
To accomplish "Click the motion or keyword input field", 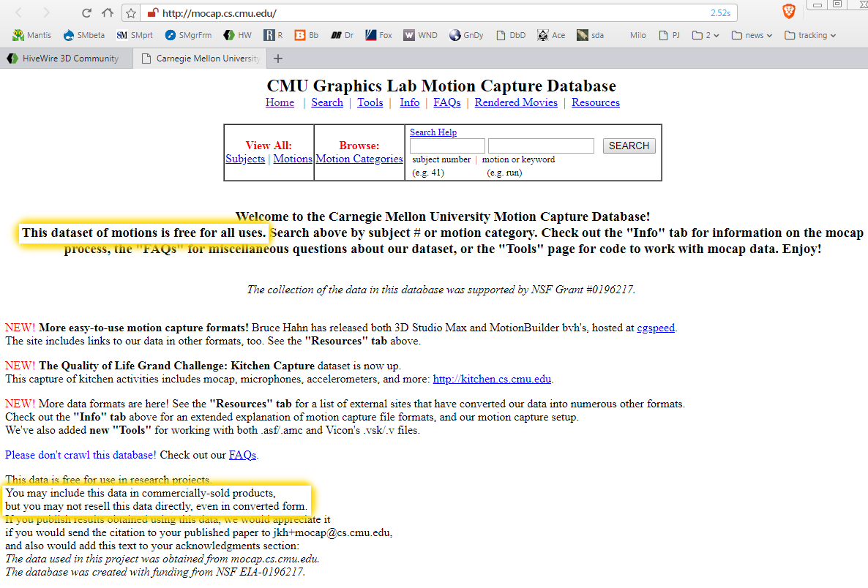I will [x=541, y=146].
